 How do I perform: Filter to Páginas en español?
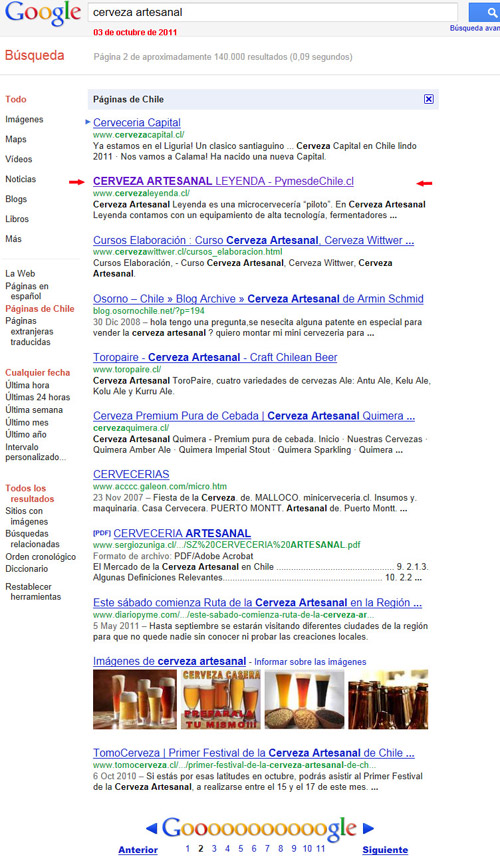coord(27,291)
